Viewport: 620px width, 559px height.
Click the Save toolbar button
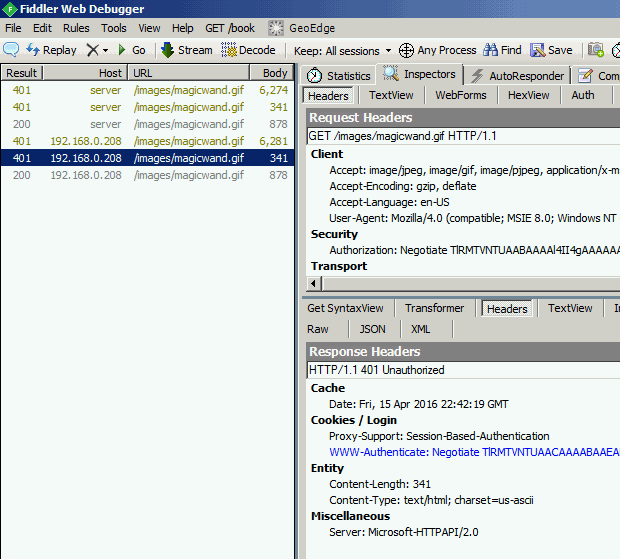[552, 50]
